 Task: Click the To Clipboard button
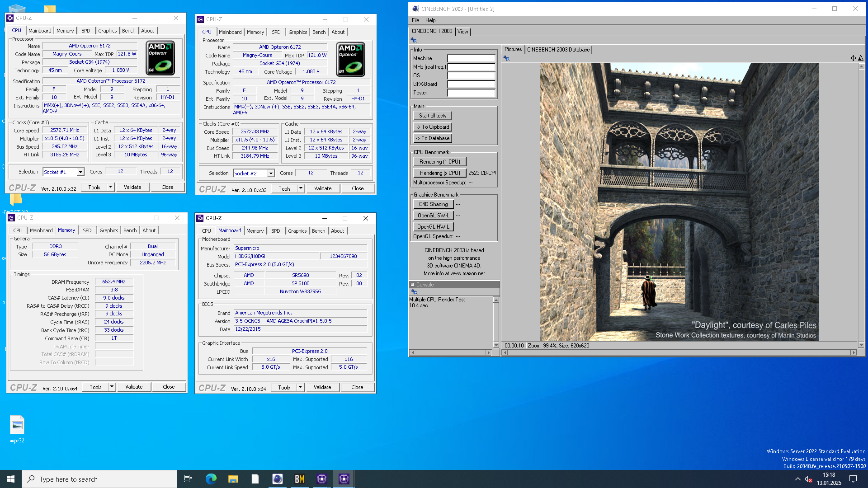click(x=433, y=127)
